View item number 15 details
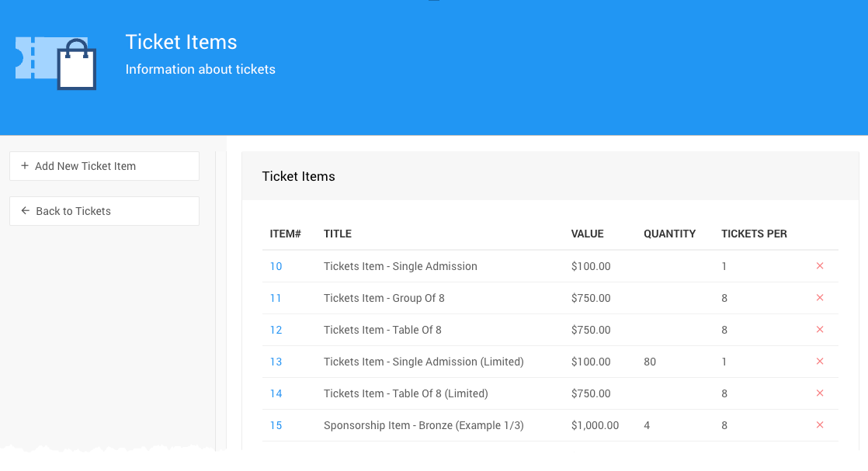This screenshot has width=868, height=471. pyautogui.click(x=276, y=425)
